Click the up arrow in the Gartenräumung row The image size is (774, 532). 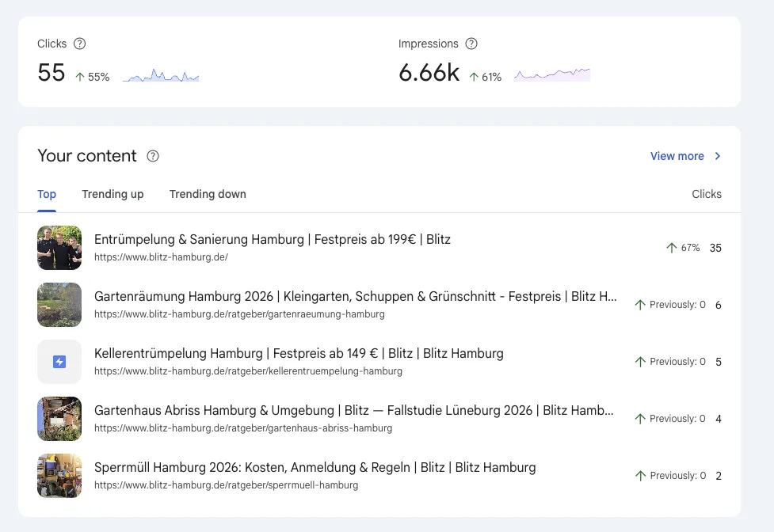click(640, 305)
